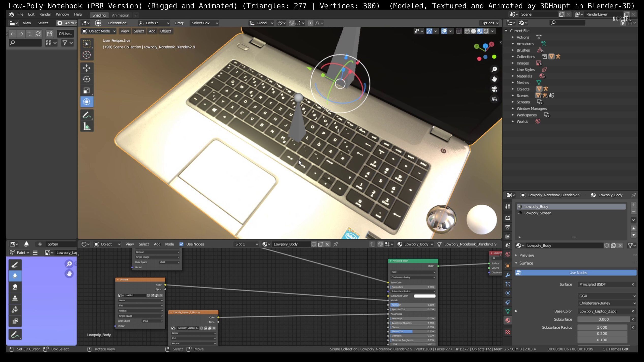Expand the Materials entry in outliner

click(513, 76)
